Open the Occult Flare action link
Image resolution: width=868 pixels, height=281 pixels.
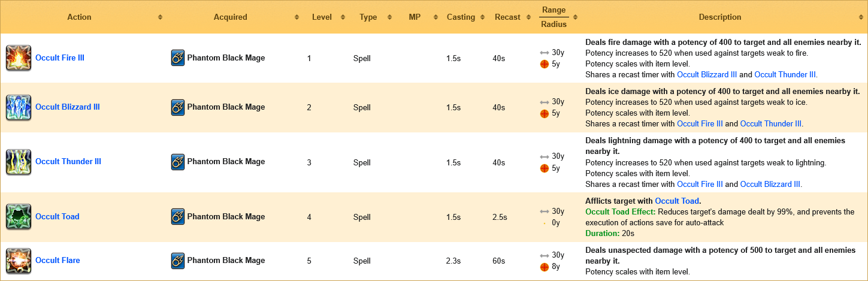(x=58, y=261)
